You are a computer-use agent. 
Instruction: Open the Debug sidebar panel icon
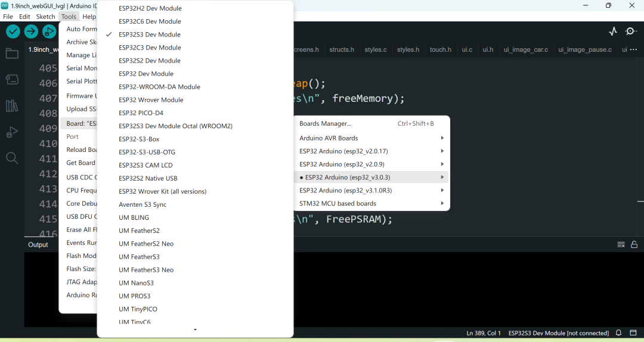(12, 132)
